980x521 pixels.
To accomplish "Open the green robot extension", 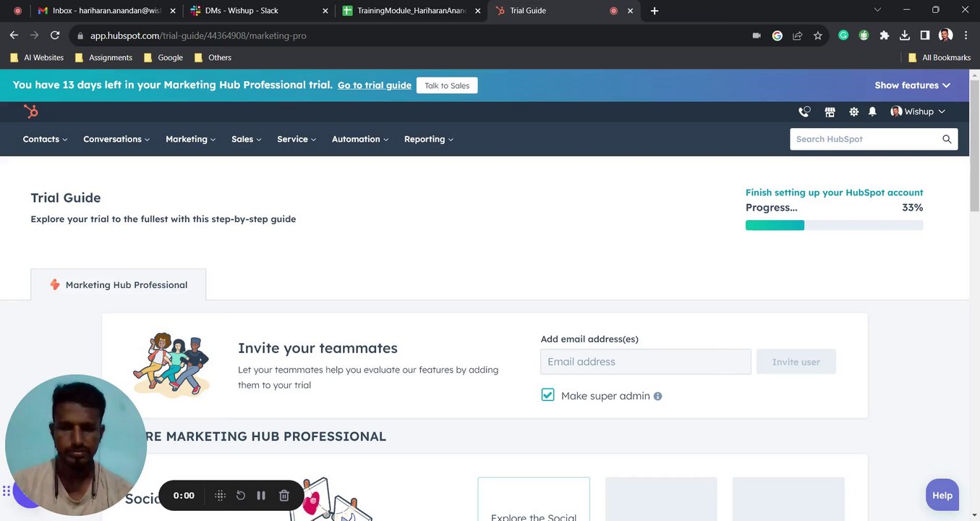I will (x=864, y=35).
